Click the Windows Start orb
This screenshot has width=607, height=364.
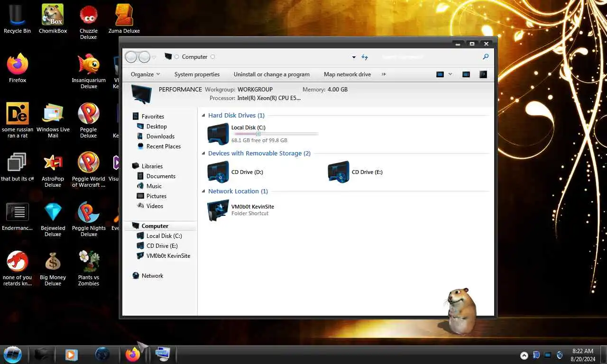pyautogui.click(x=13, y=355)
